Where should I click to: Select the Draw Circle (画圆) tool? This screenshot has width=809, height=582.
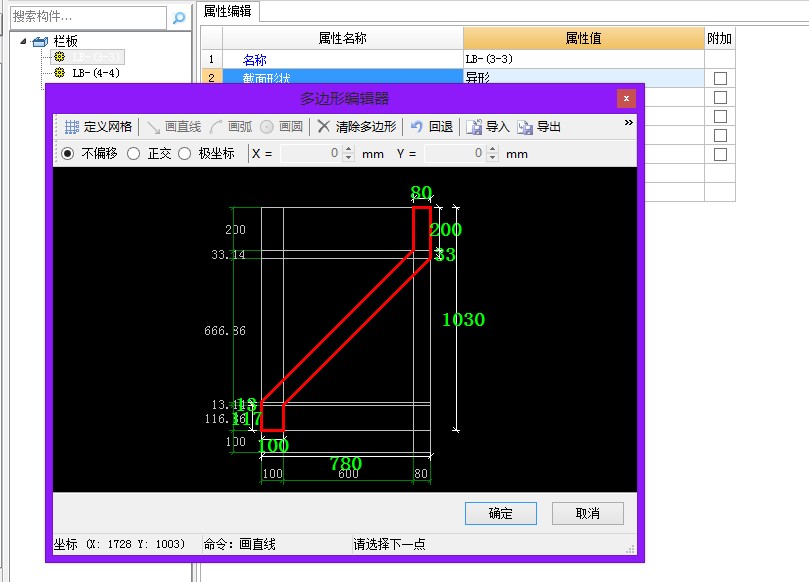(x=281, y=127)
